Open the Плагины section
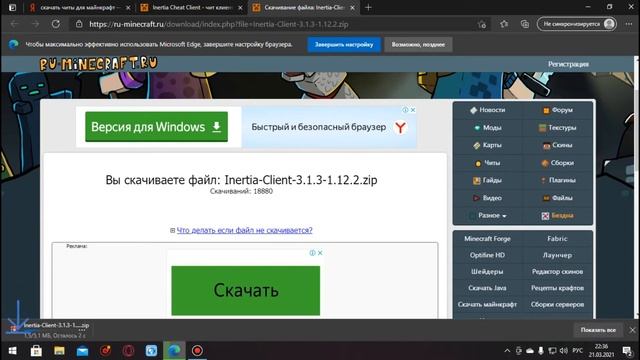Viewport: 640px width, 360px height. coord(558,180)
